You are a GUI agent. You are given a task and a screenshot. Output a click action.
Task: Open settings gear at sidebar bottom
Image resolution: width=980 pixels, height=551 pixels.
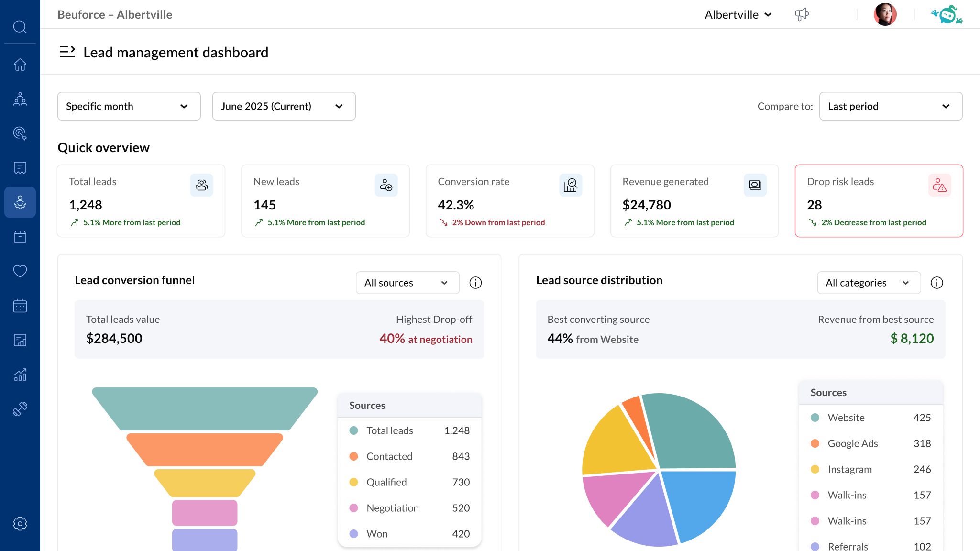click(x=20, y=523)
